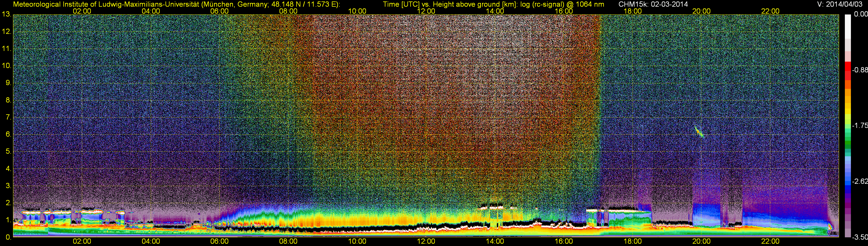
Task: Click the 14:00 label on the upper time axis
Action: 495,11
